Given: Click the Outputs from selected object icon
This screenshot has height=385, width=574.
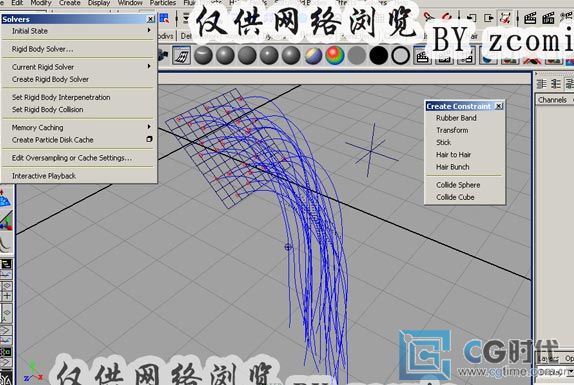Looking at the screenshot, I should coord(489,18).
